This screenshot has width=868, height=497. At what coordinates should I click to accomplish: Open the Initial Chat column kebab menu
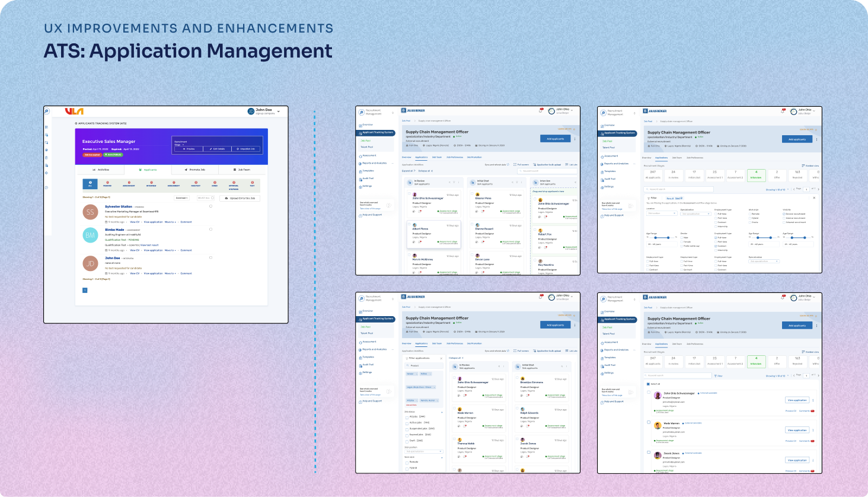point(522,182)
